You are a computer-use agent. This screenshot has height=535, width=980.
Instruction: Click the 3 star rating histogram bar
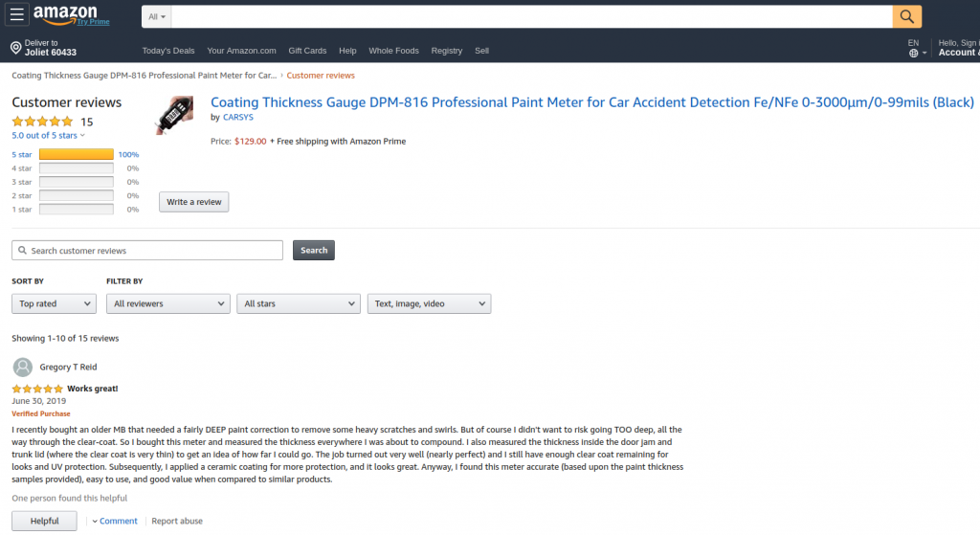pyautogui.click(x=77, y=182)
